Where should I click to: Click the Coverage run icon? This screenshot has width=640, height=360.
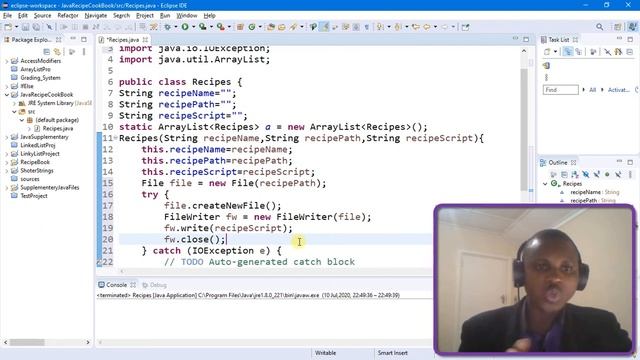point(202,27)
